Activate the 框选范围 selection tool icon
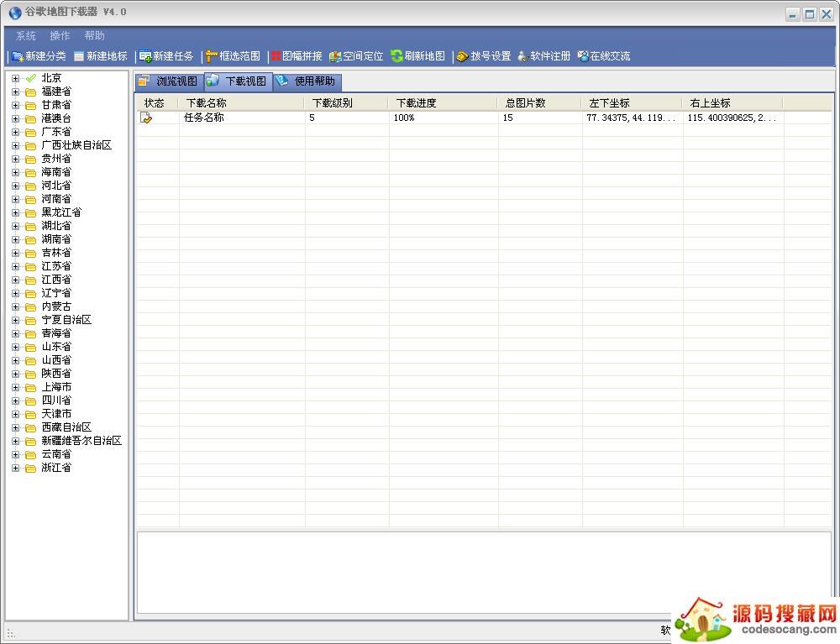840x644 pixels. point(212,56)
